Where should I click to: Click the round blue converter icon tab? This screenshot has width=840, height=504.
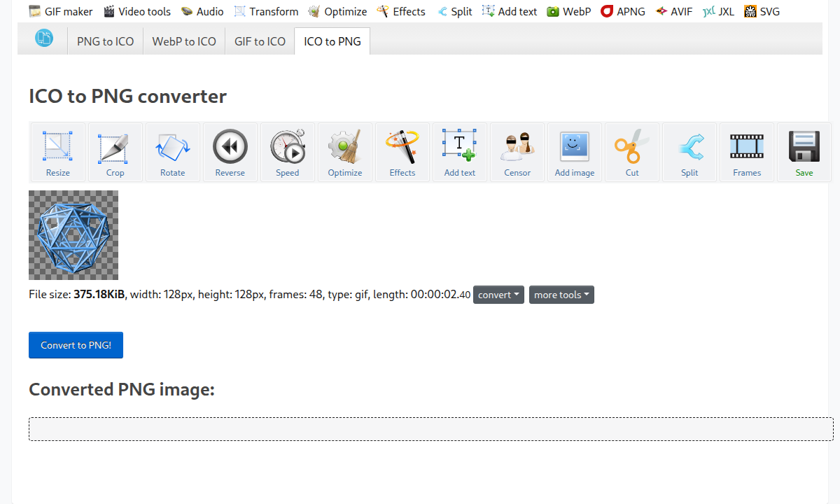[44, 38]
